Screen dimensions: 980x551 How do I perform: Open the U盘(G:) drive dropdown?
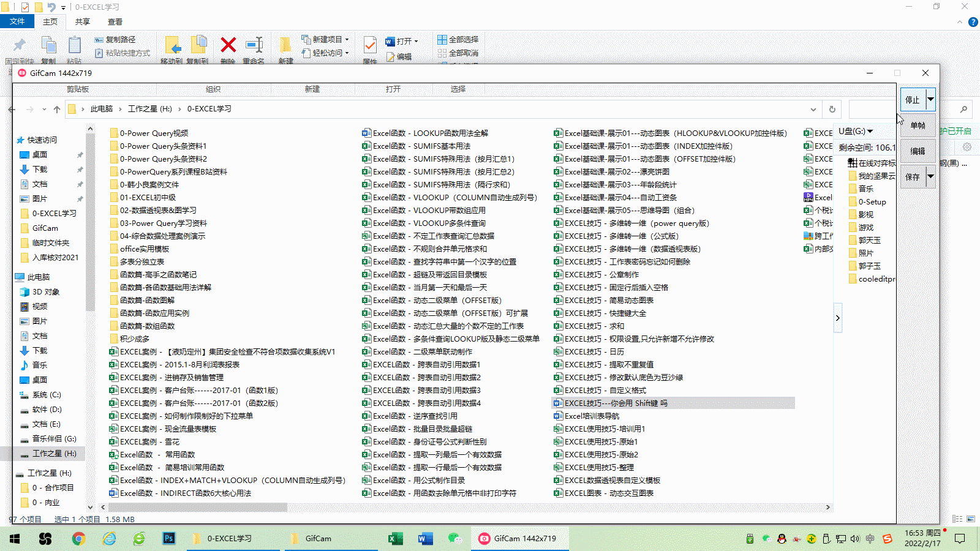pos(870,131)
